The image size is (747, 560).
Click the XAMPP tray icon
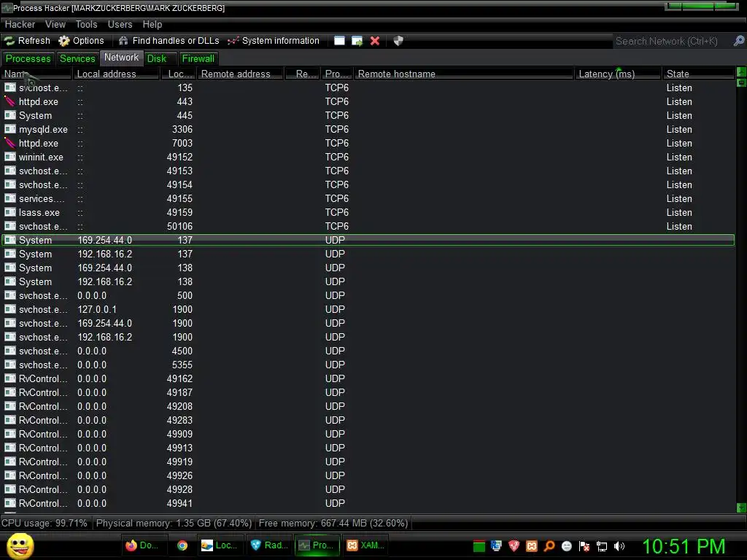(532, 546)
